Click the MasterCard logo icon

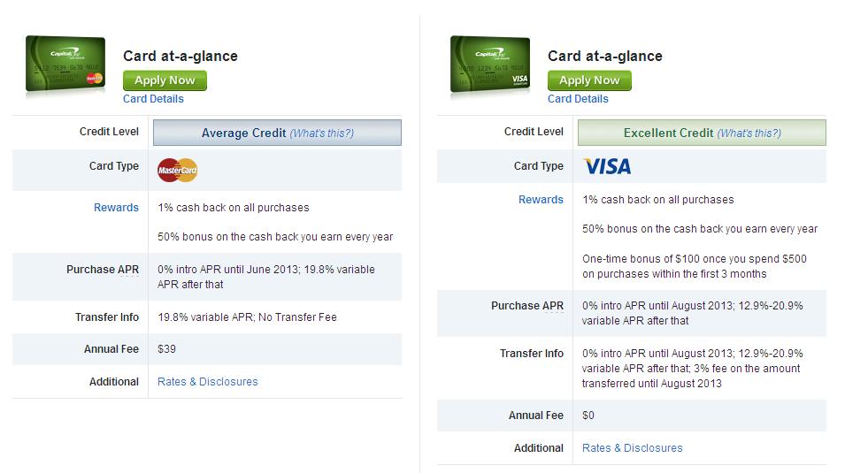coord(177,171)
